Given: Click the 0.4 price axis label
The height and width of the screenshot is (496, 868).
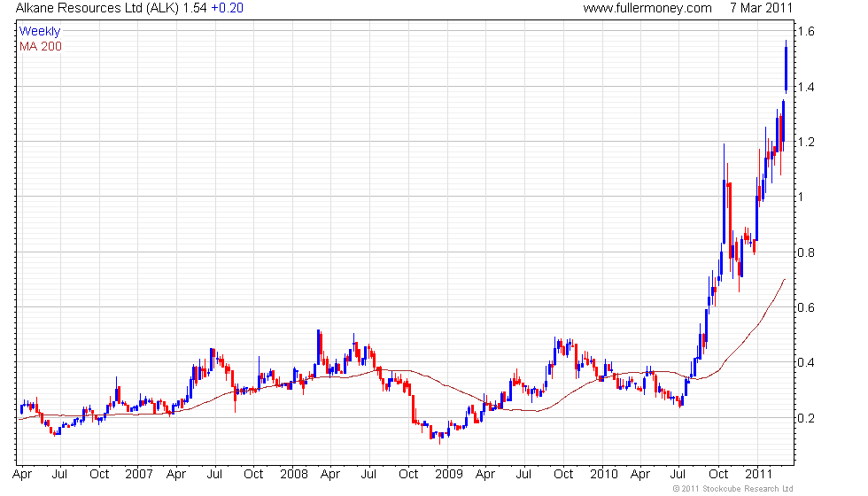Looking at the screenshot, I should click(806, 362).
